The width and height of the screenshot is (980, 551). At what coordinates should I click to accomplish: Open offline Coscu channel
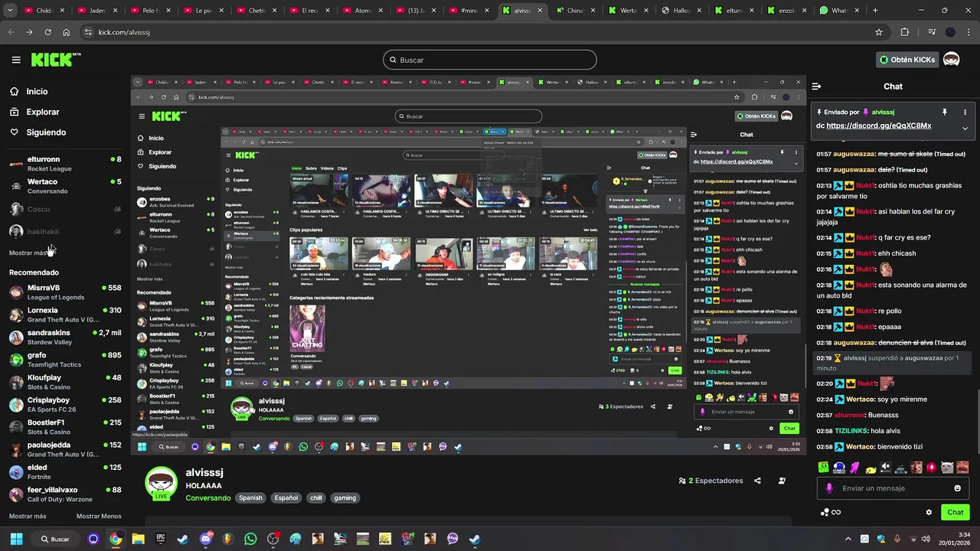[x=64, y=209]
